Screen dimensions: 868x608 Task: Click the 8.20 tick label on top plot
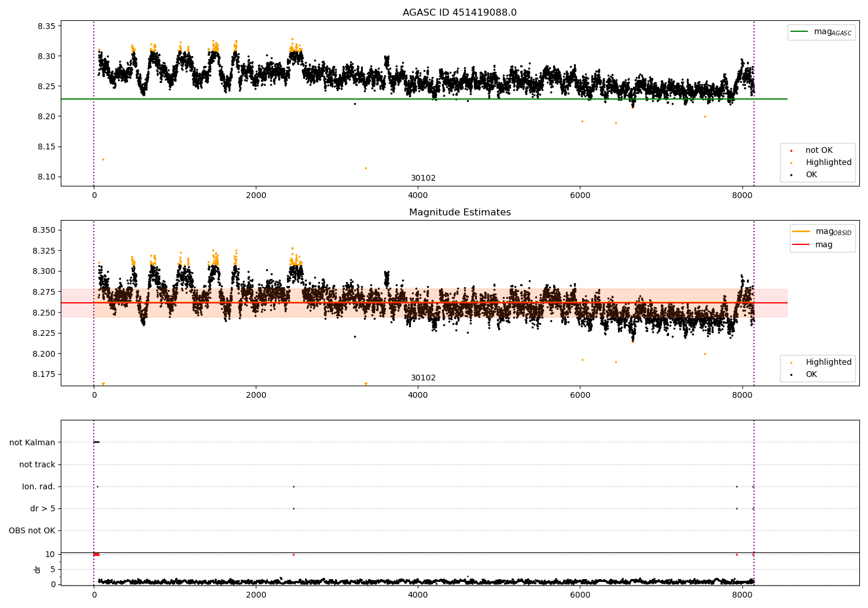[x=46, y=116]
